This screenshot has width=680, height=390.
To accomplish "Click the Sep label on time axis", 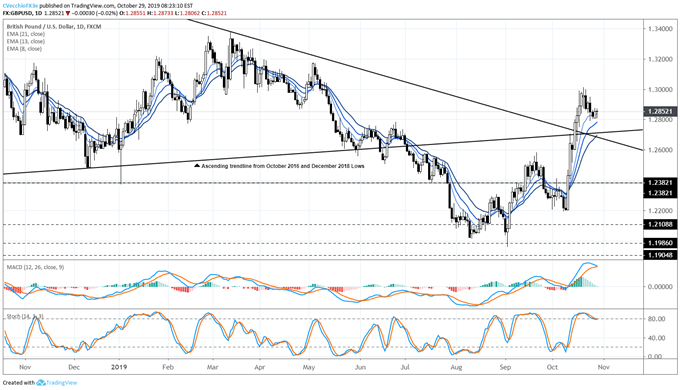I will [505, 367].
